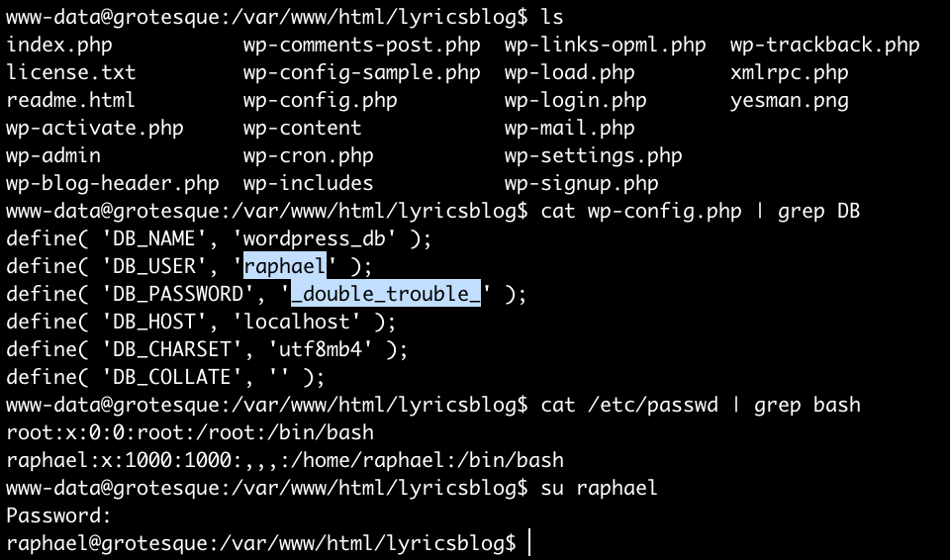Click the wp-content directory name
The width and height of the screenshot is (950, 560).
click(302, 128)
